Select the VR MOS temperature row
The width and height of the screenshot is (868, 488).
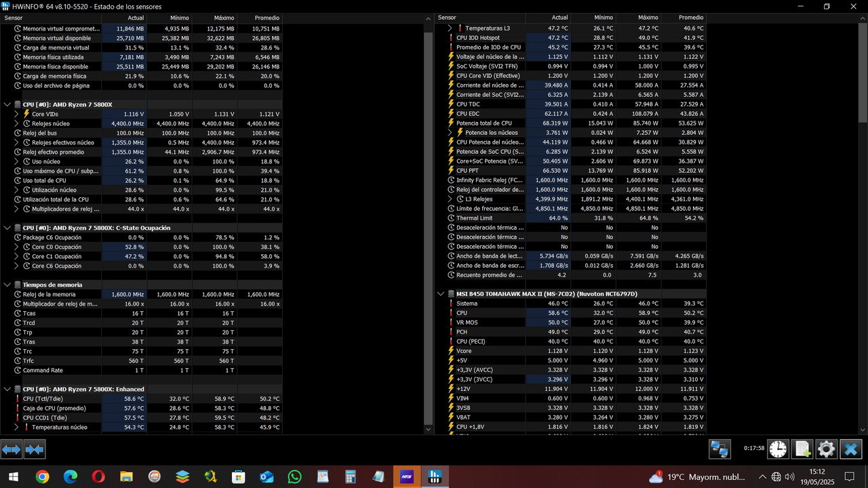[570, 323]
